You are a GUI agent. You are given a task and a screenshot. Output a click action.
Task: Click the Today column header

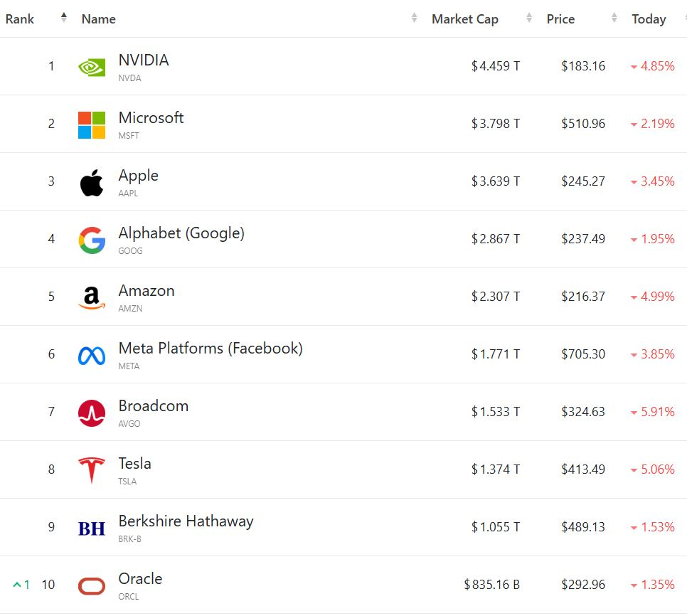pyautogui.click(x=649, y=19)
